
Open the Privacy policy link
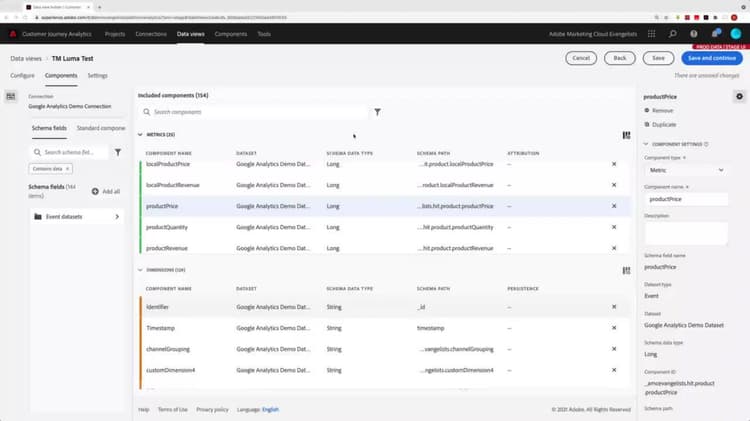pyautogui.click(x=212, y=410)
